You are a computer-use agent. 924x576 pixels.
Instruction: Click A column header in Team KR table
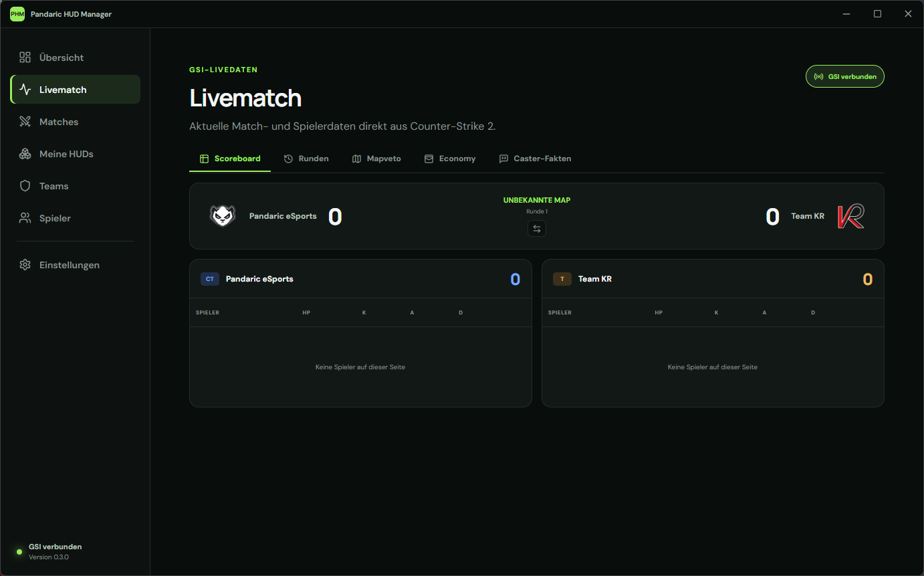point(764,312)
